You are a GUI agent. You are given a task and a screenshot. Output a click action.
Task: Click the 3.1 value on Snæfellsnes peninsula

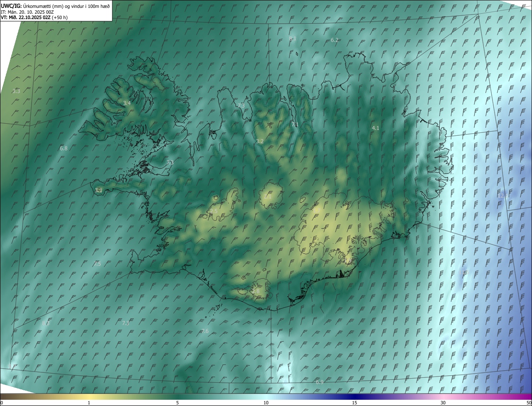[x=99, y=190]
